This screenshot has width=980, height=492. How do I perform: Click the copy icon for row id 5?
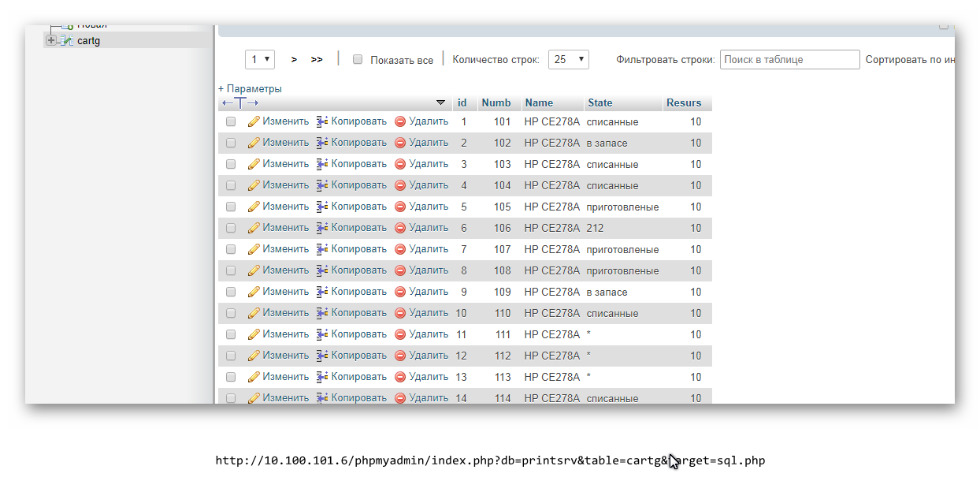pos(322,207)
